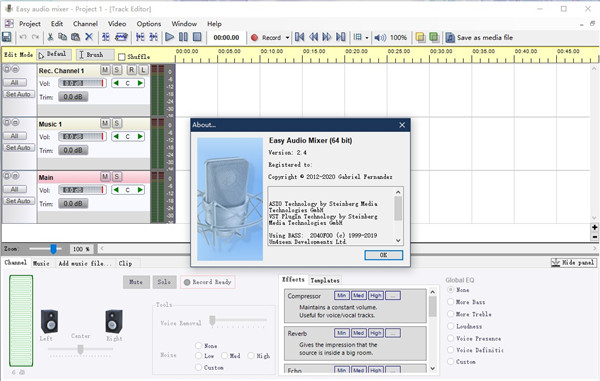Screen dimensions: 600x381
Task: Set Reverb effect to High
Action: tap(376, 333)
